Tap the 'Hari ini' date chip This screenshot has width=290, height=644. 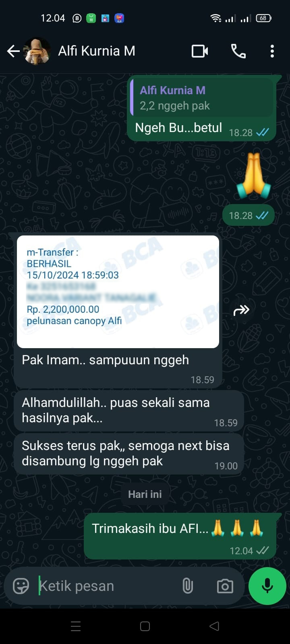[145, 494]
